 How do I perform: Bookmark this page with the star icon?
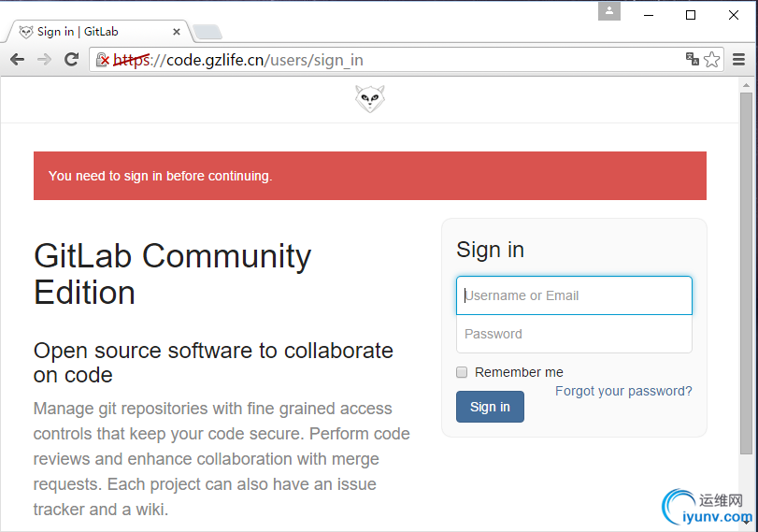(711, 60)
